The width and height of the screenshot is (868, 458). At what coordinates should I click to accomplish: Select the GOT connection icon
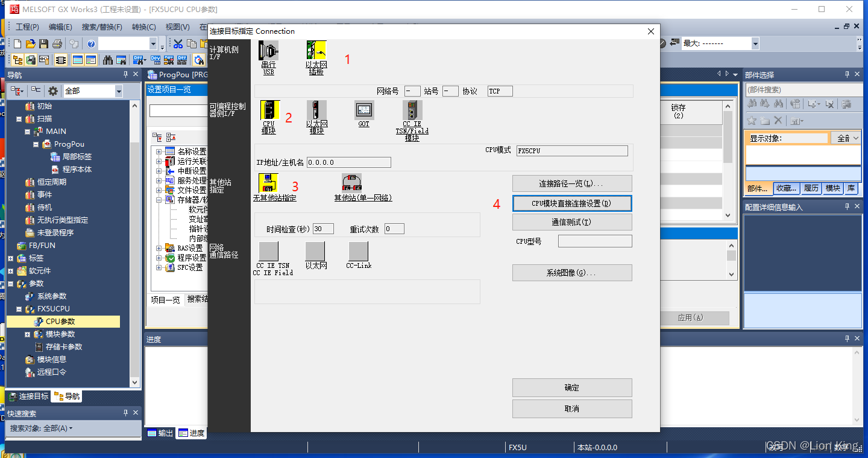tap(364, 110)
